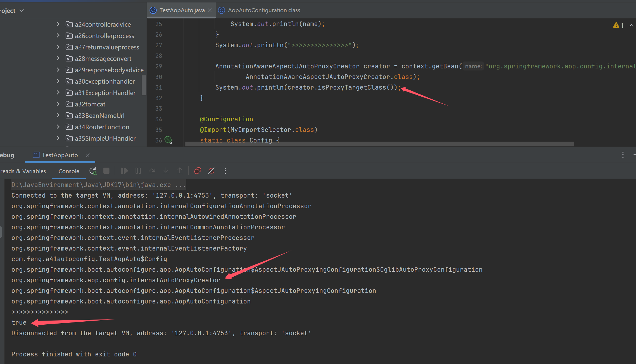Click the 'static class Config' declaration
The width and height of the screenshot is (636, 364).
240,140
